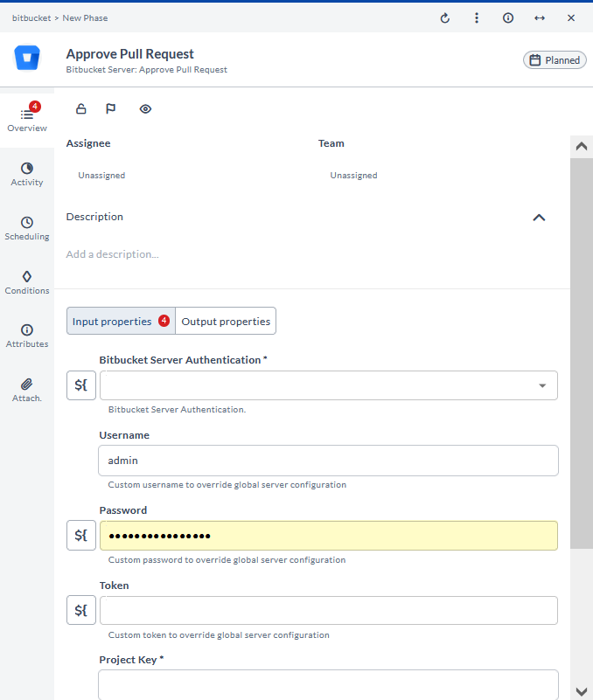This screenshot has height=700, width=593.
Task: Collapse the Description section chevron
Action: pos(539,218)
